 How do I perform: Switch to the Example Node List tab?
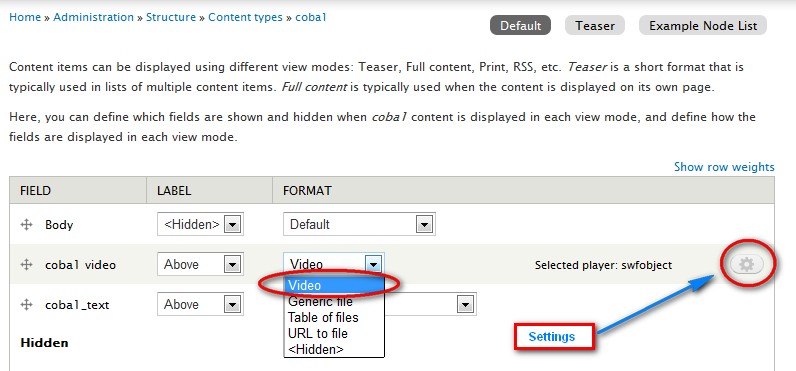(x=703, y=25)
